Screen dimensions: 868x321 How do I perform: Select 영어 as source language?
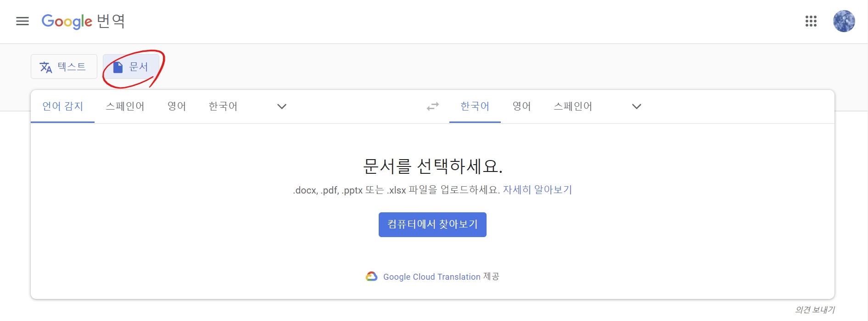coord(177,106)
